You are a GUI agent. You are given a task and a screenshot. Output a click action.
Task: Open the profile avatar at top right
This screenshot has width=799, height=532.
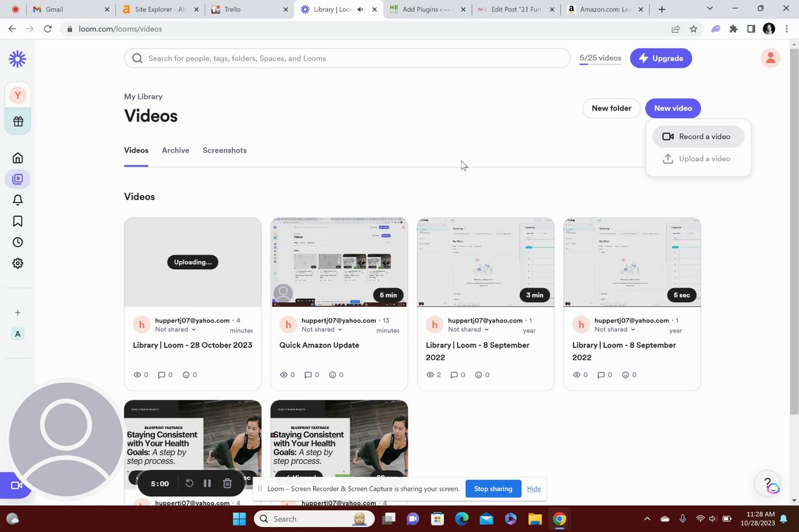click(x=770, y=58)
